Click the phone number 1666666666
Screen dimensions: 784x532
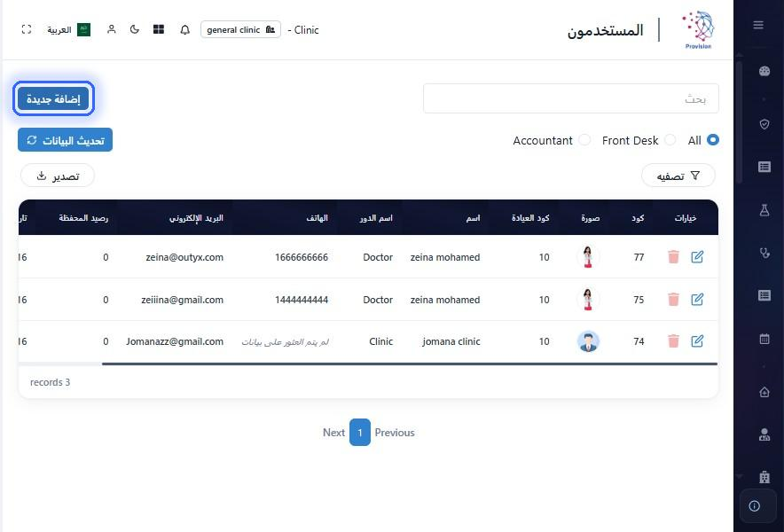(x=302, y=257)
